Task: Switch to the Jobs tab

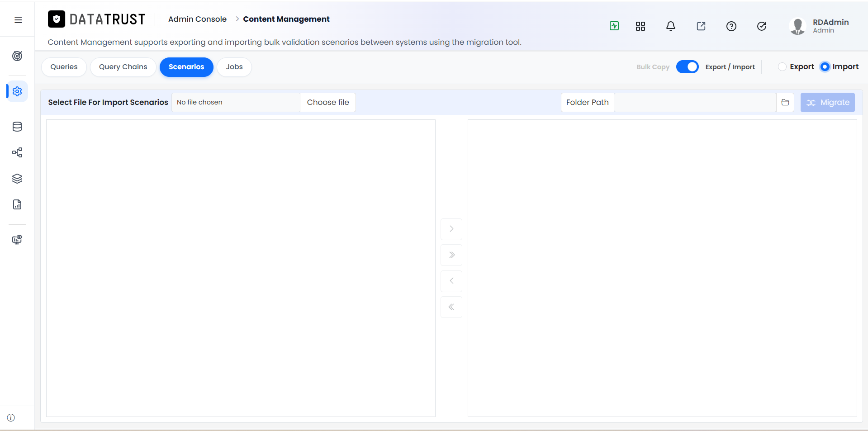Action: pyautogui.click(x=234, y=67)
